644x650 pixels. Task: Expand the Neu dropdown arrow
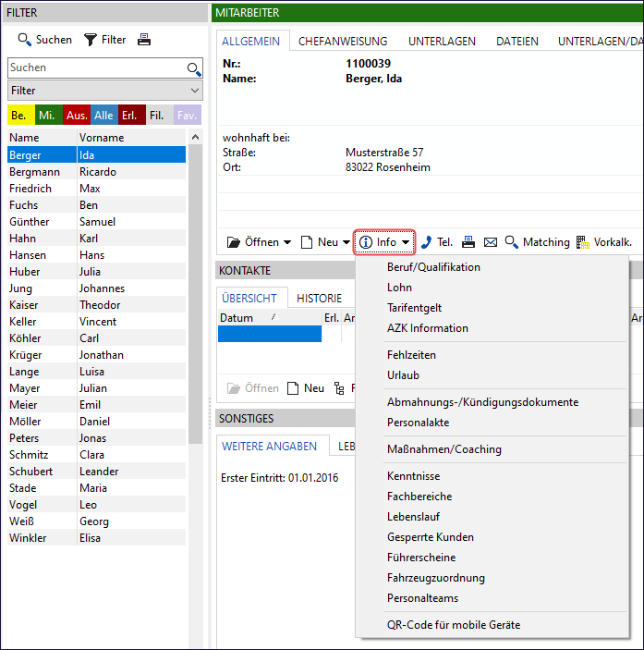(346, 242)
